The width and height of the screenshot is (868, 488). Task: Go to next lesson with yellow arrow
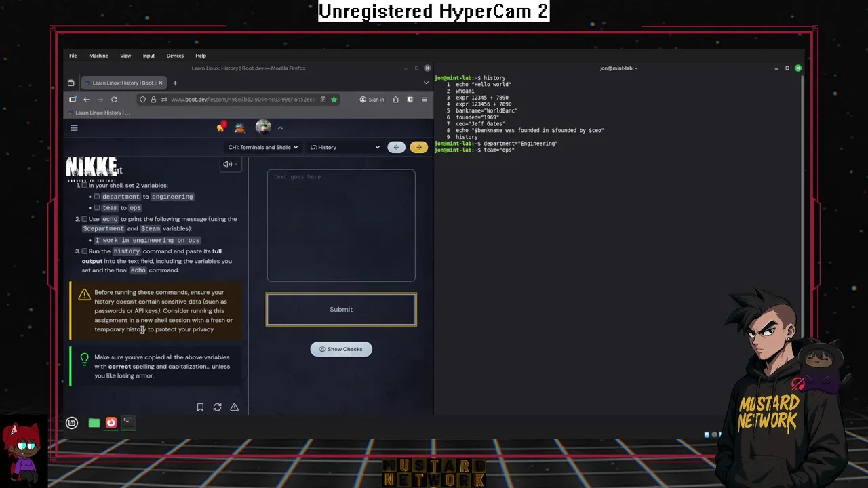click(418, 147)
